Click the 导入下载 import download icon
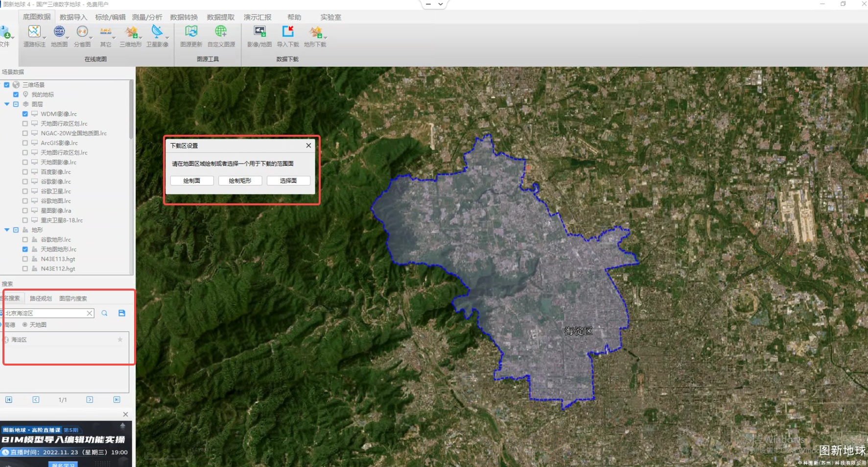Screen dimensions: 868x467 (x=288, y=32)
